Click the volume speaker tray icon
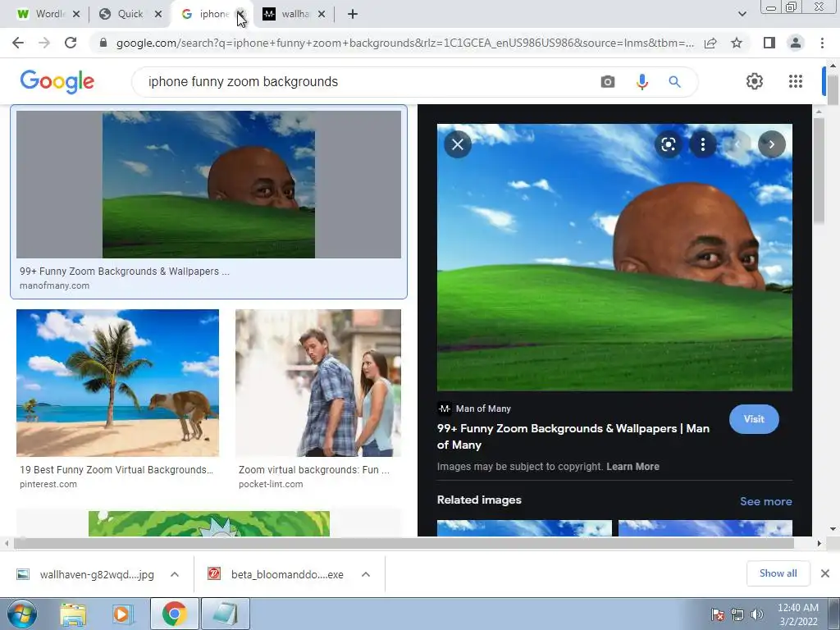 (757, 614)
